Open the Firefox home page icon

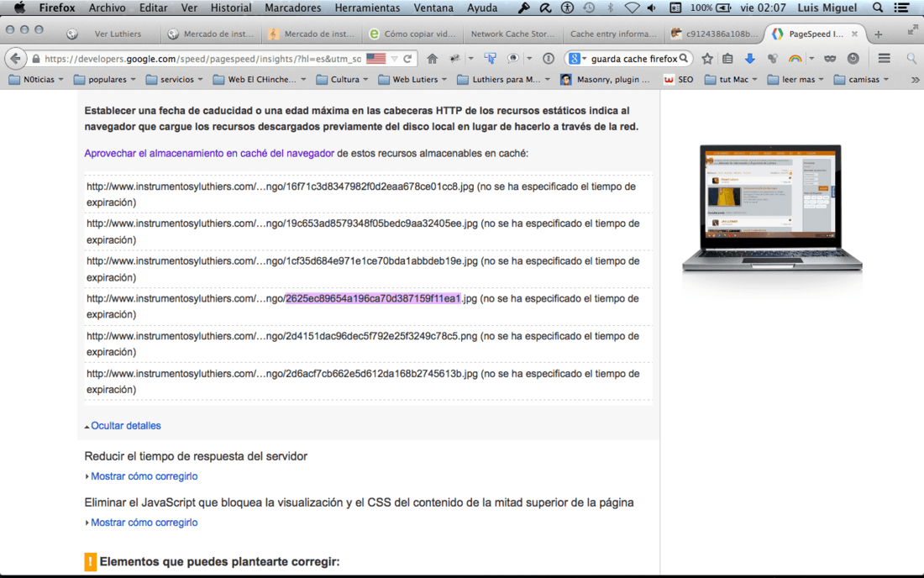(x=432, y=58)
